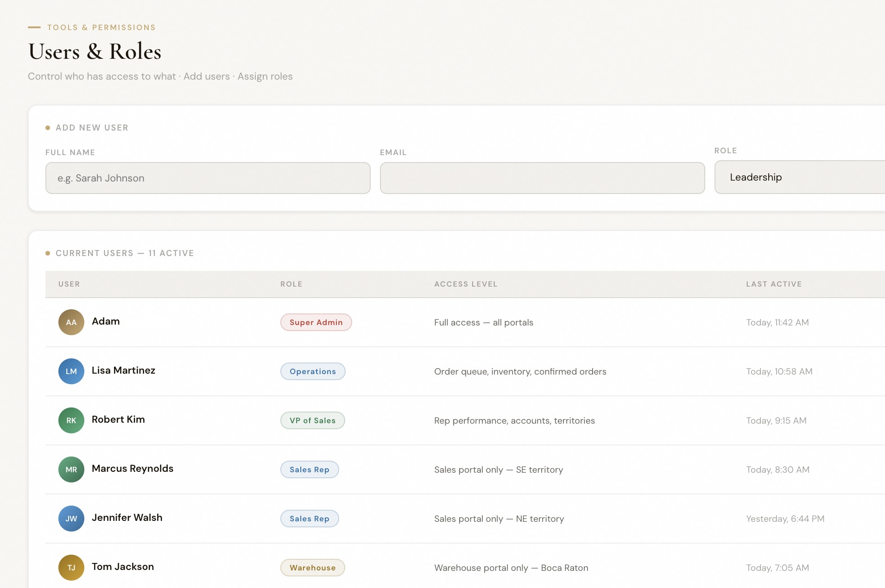Click the 'Add New User' section heading
This screenshot has height=588, width=885.
(x=92, y=128)
